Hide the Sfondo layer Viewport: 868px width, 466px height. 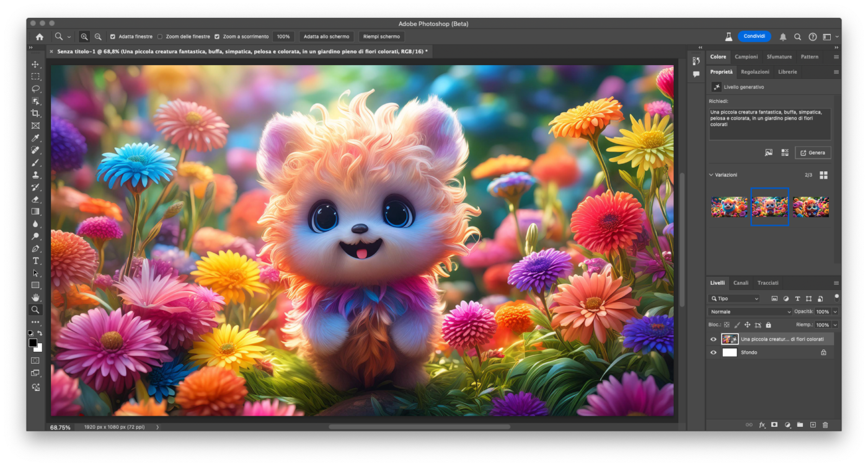(713, 352)
